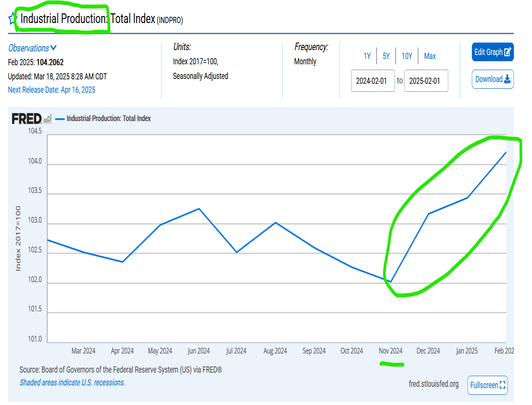Viewport: 532px width, 405px height.
Task: Click the Dec 2024 axis label
Action: (428, 351)
